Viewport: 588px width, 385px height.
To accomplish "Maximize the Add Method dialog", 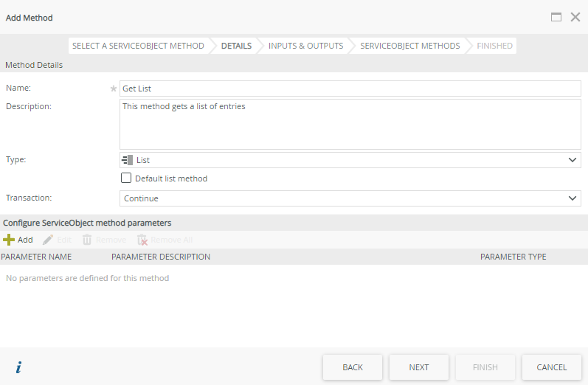I will pos(556,17).
